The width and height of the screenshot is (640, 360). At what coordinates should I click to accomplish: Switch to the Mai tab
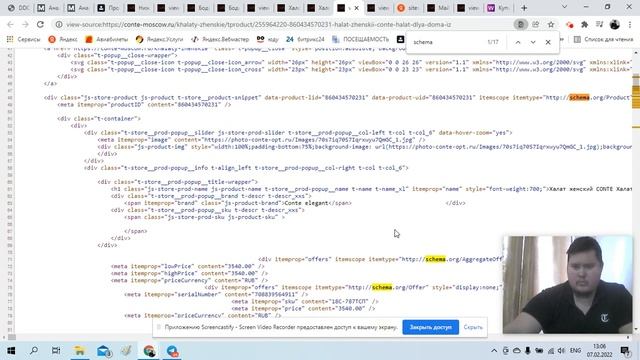click(x=438, y=8)
